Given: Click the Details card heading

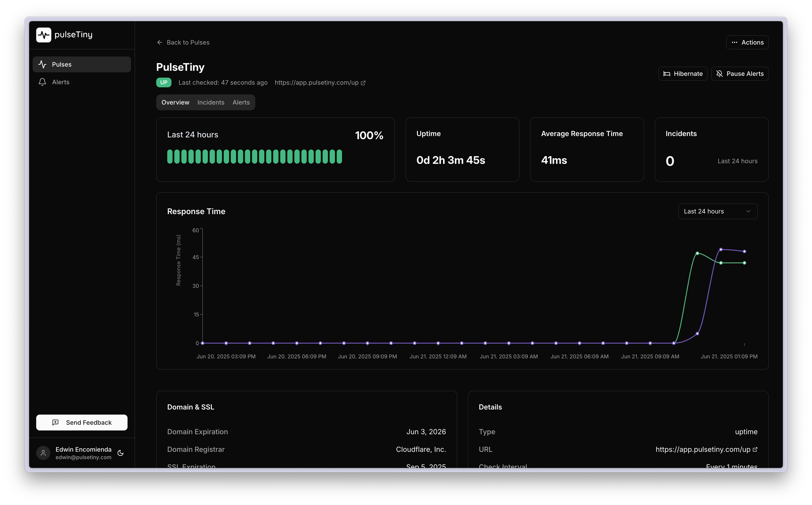Looking at the screenshot, I should pos(490,407).
